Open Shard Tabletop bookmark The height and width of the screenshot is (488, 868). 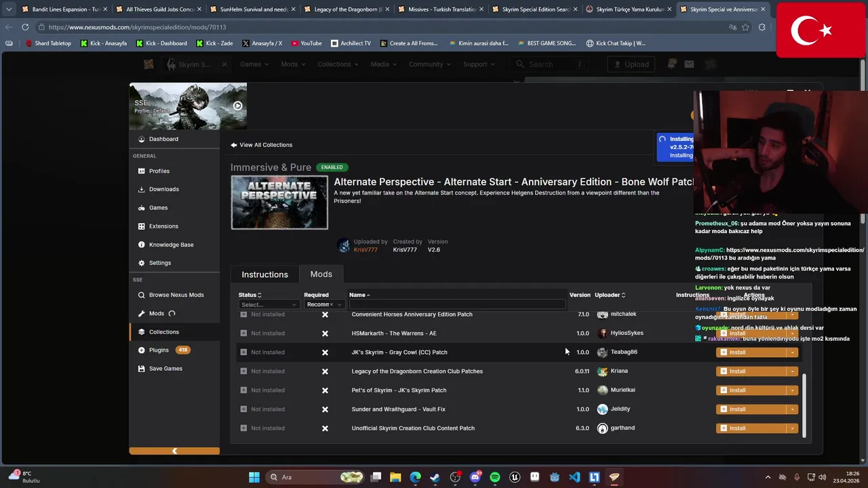point(48,43)
